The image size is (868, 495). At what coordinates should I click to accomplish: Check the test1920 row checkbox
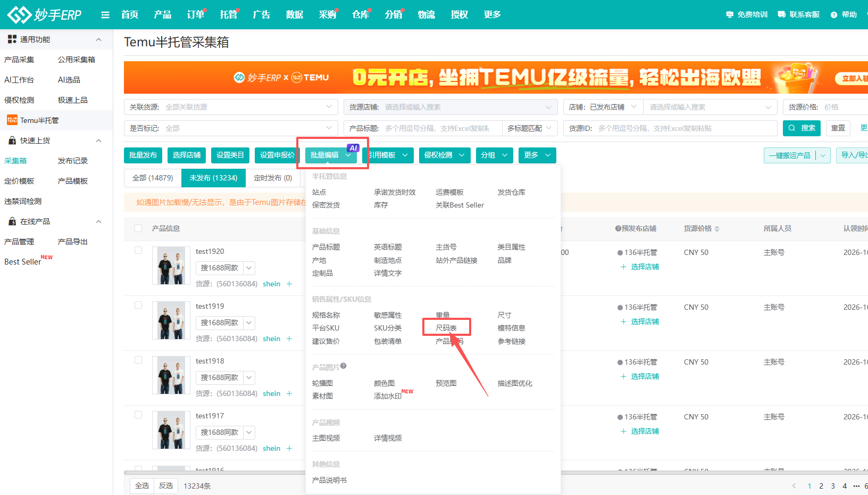138,250
